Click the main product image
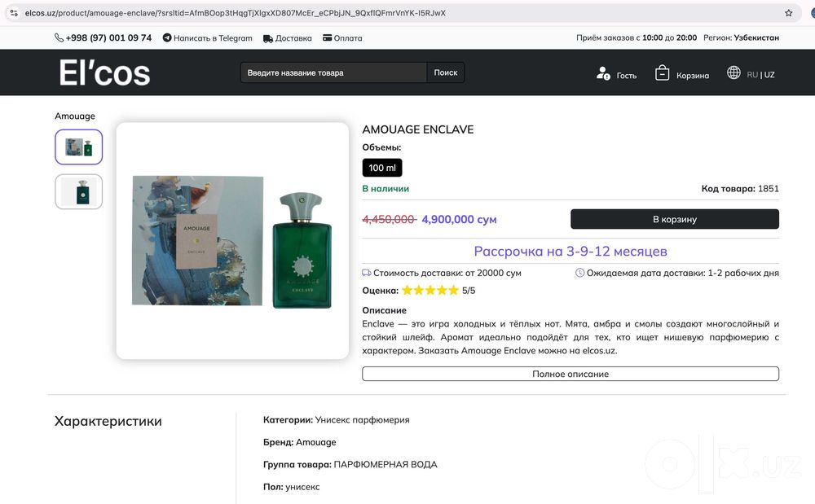 point(232,241)
